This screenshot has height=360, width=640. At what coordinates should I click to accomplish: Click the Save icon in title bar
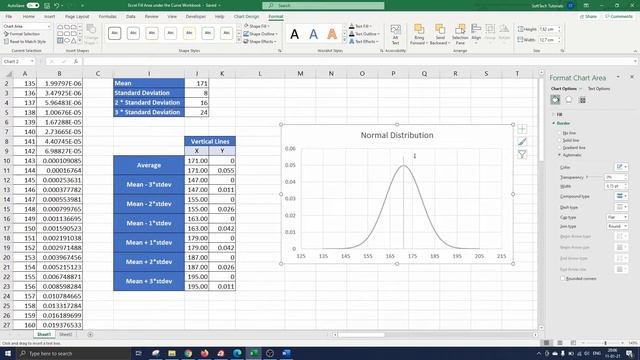point(47,5)
